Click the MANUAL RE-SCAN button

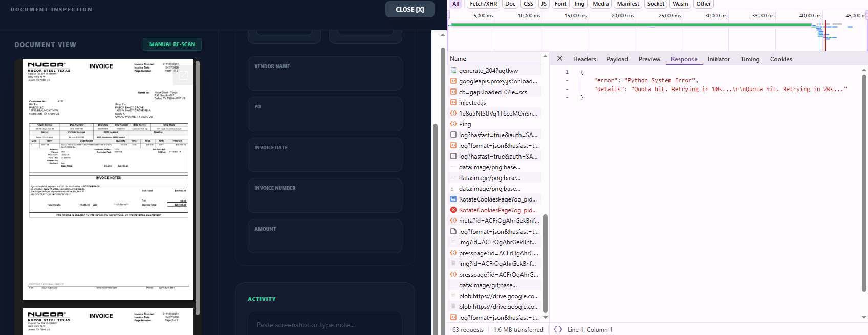(172, 44)
